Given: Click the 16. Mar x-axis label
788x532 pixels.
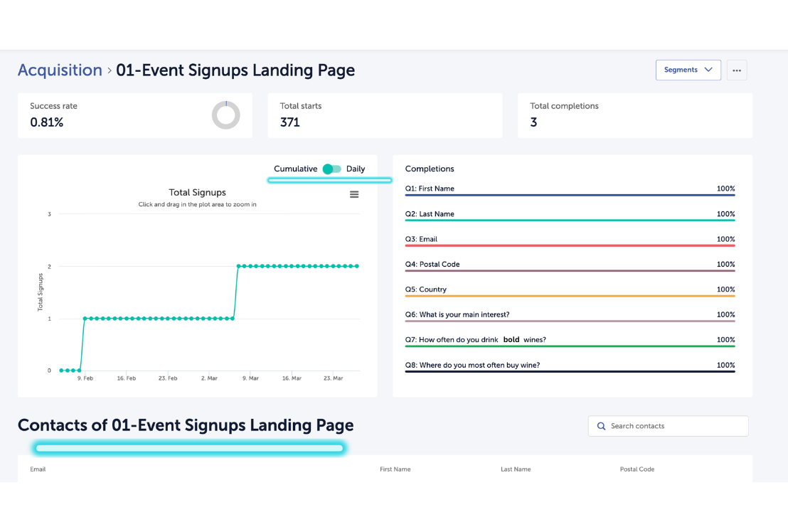Looking at the screenshot, I should 292,378.
